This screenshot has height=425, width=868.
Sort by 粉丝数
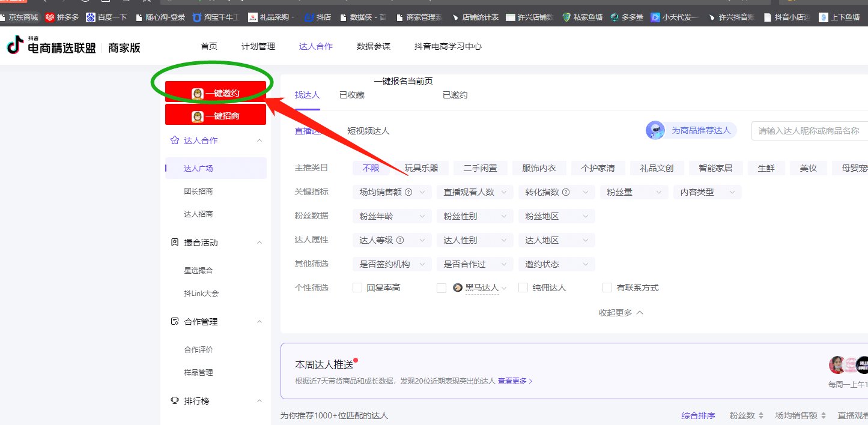(747, 415)
